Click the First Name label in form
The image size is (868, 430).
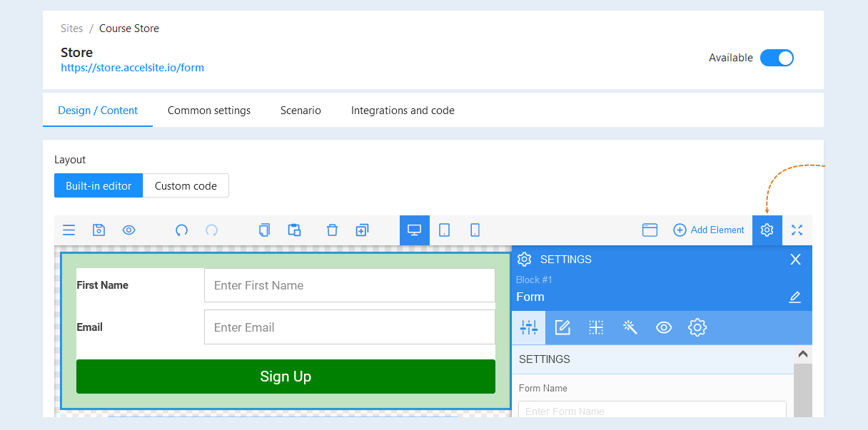pyautogui.click(x=103, y=285)
